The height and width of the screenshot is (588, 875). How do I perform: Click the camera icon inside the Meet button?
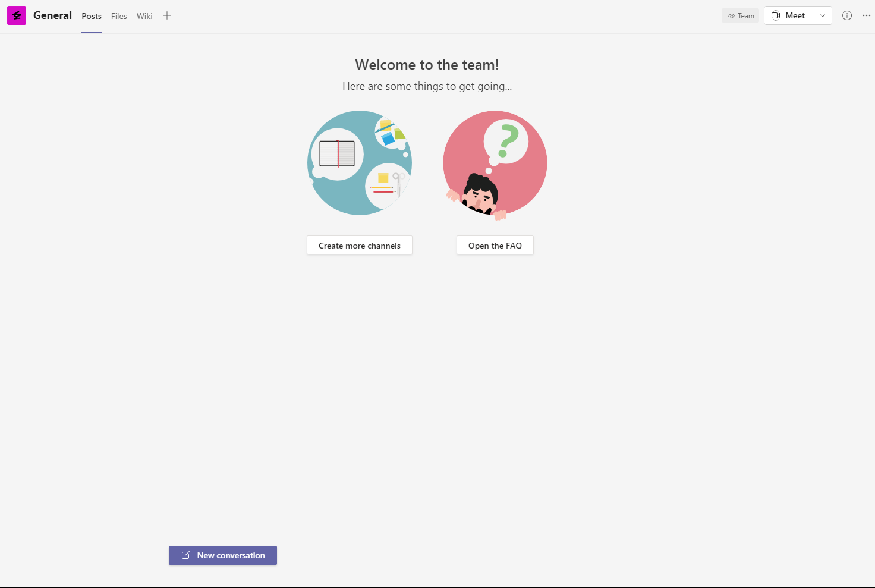pos(775,15)
